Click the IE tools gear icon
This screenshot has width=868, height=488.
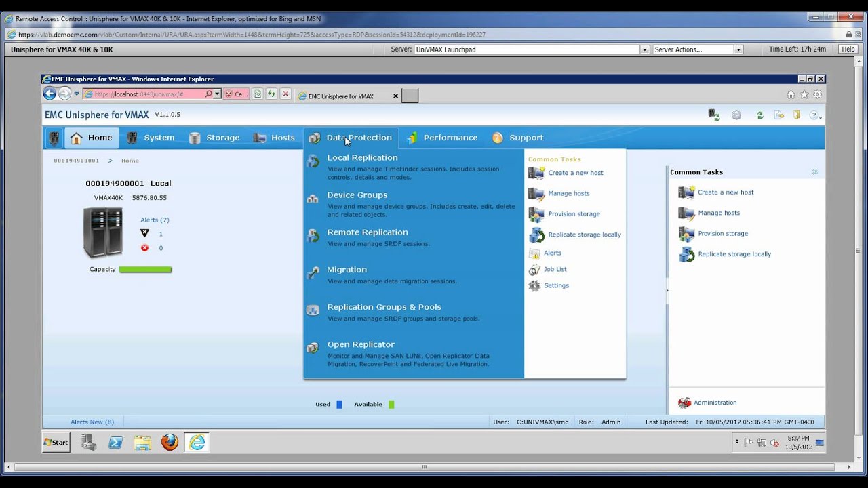[818, 95]
